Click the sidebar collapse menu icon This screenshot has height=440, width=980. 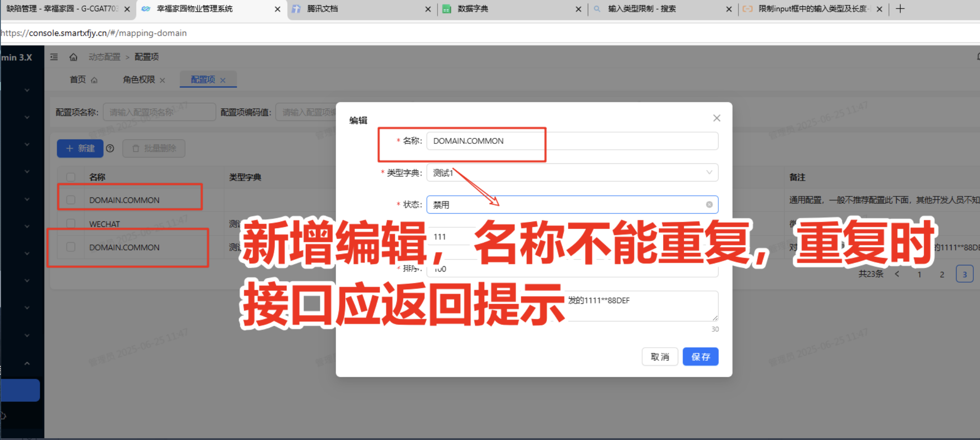coord(54,57)
